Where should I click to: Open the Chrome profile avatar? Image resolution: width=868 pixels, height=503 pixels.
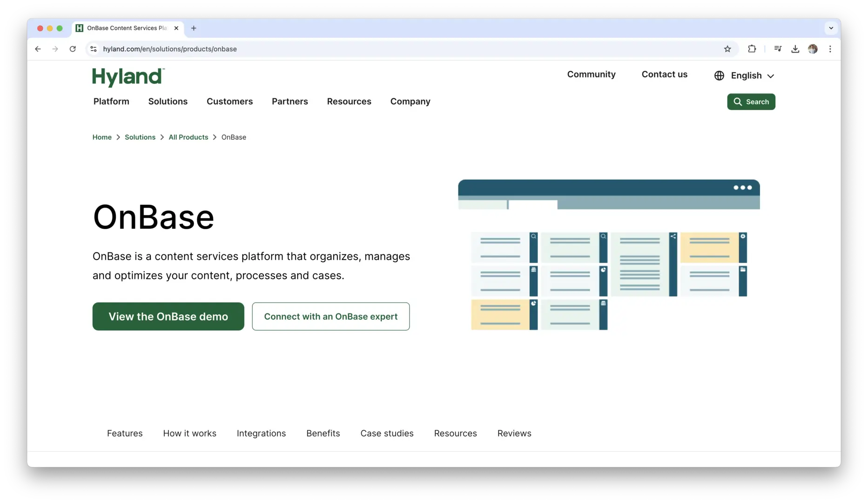tap(813, 49)
